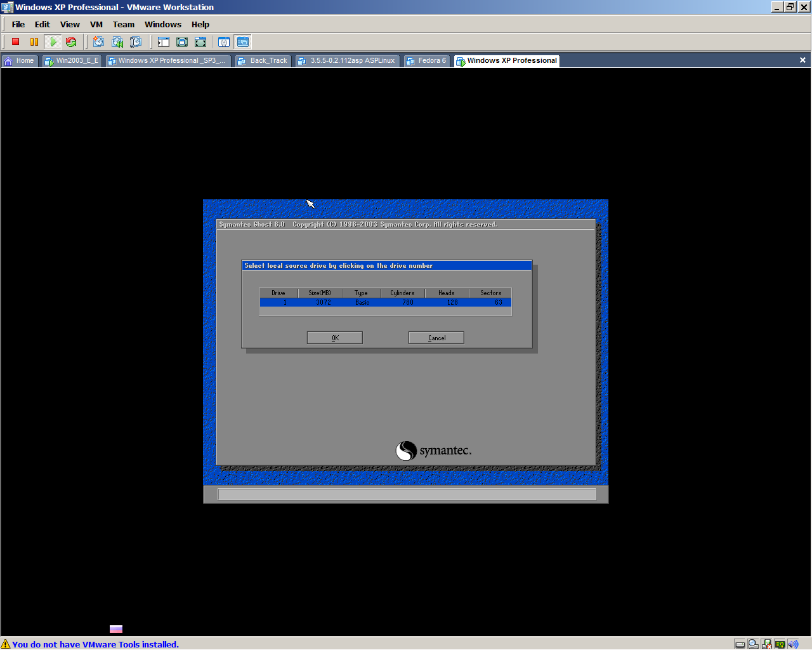
Task: Click Cancel in the Ghost dialog
Action: point(436,338)
